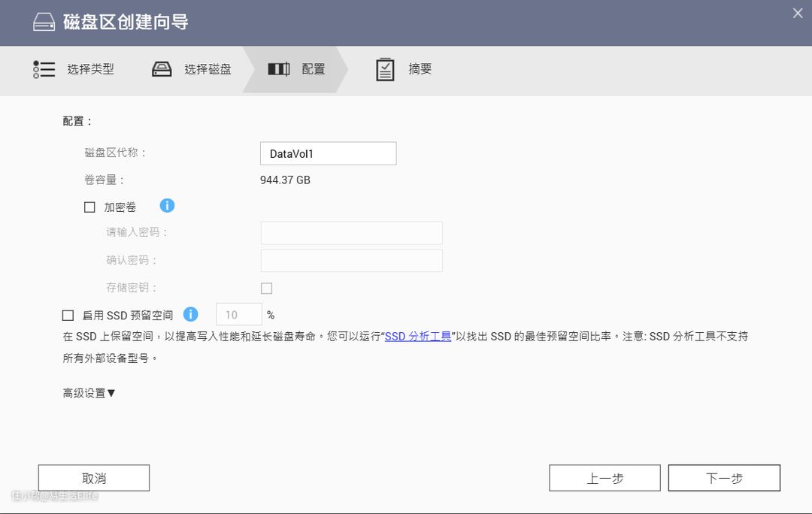Tick the 存储密钥 checkbox
This screenshot has height=514, width=812.
pyautogui.click(x=266, y=288)
